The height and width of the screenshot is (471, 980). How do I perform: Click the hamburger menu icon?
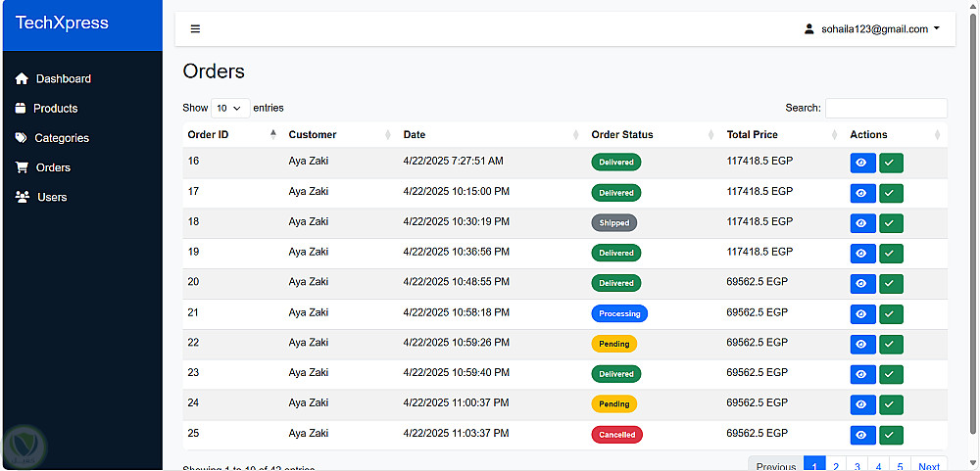195,29
